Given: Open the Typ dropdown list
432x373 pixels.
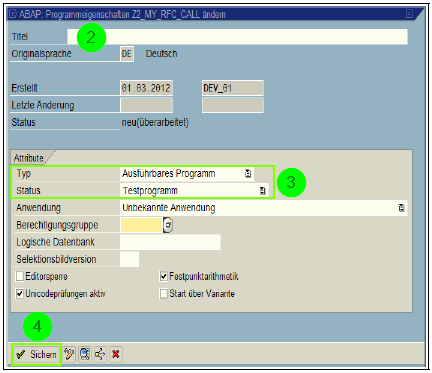Looking at the screenshot, I should (248, 173).
